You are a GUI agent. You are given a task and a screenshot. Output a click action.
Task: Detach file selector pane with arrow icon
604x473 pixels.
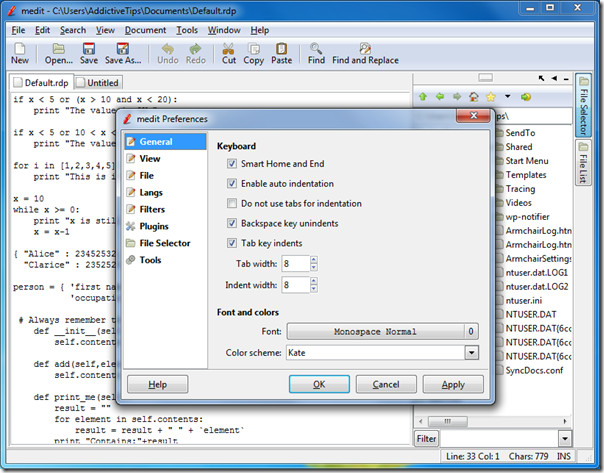541,78
